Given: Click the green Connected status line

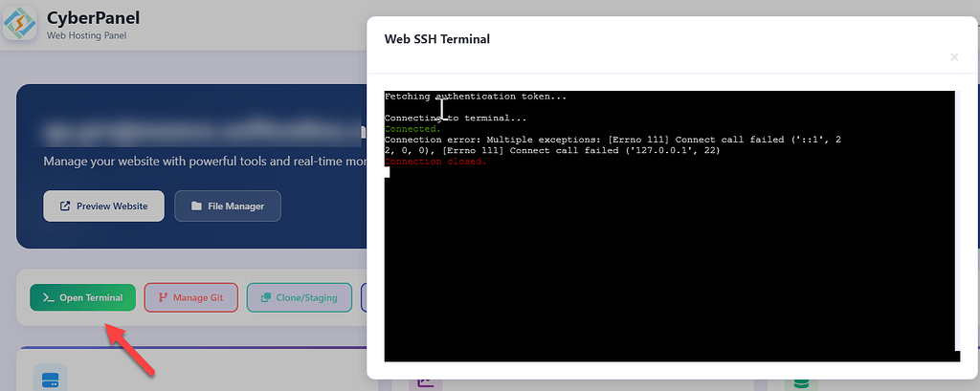Looking at the screenshot, I should coord(412,129).
